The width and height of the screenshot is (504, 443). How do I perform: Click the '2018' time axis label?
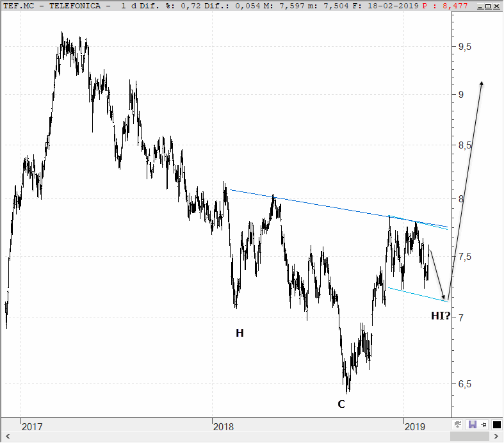[x=224, y=426]
